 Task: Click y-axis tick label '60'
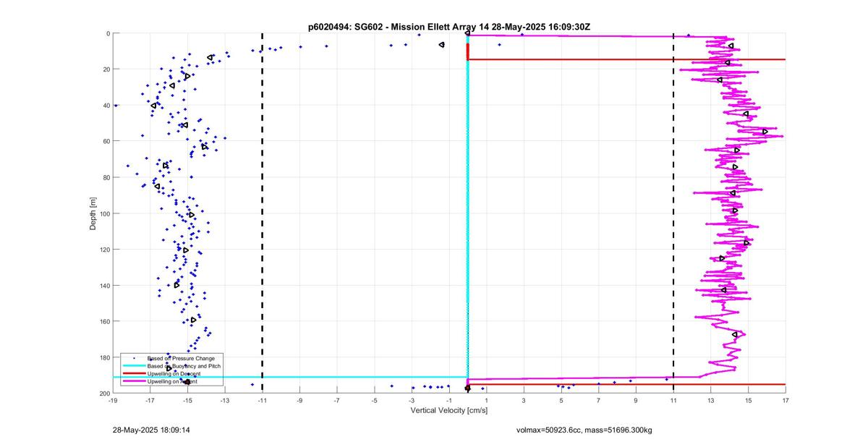[106, 141]
